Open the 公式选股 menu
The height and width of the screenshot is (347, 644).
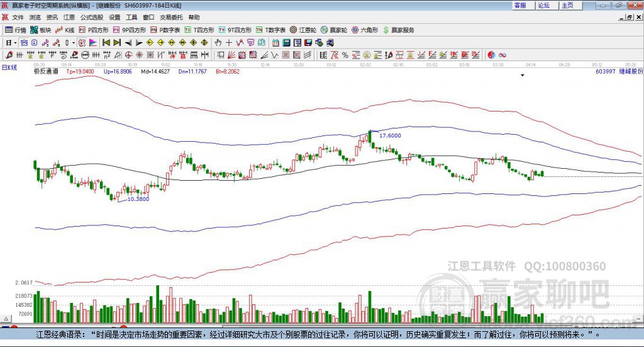click(92, 17)
